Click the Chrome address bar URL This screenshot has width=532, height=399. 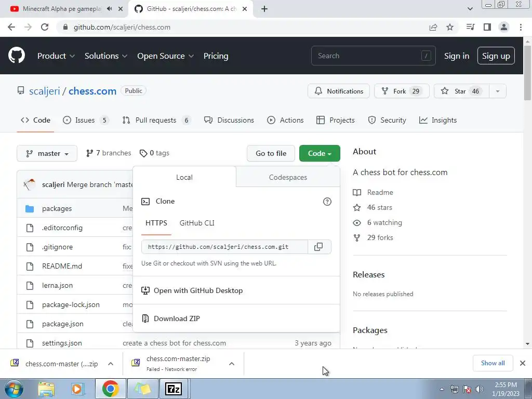coord(122,27)
